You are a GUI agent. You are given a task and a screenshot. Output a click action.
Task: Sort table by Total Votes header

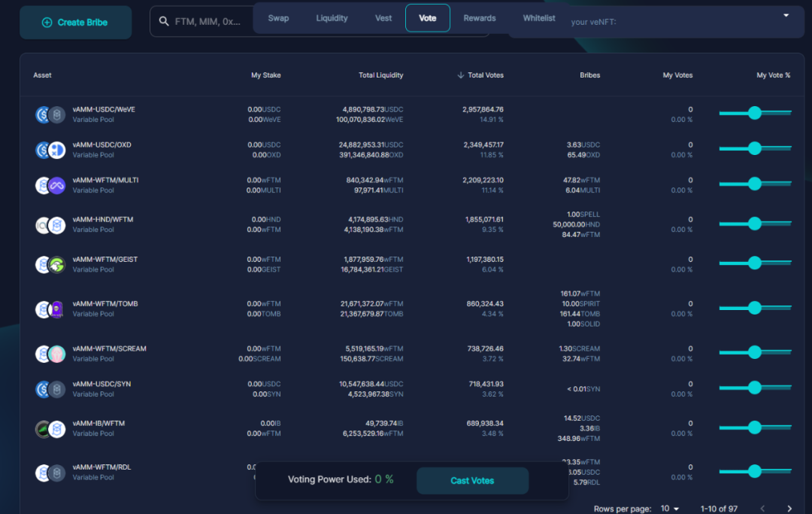(485, 75)
